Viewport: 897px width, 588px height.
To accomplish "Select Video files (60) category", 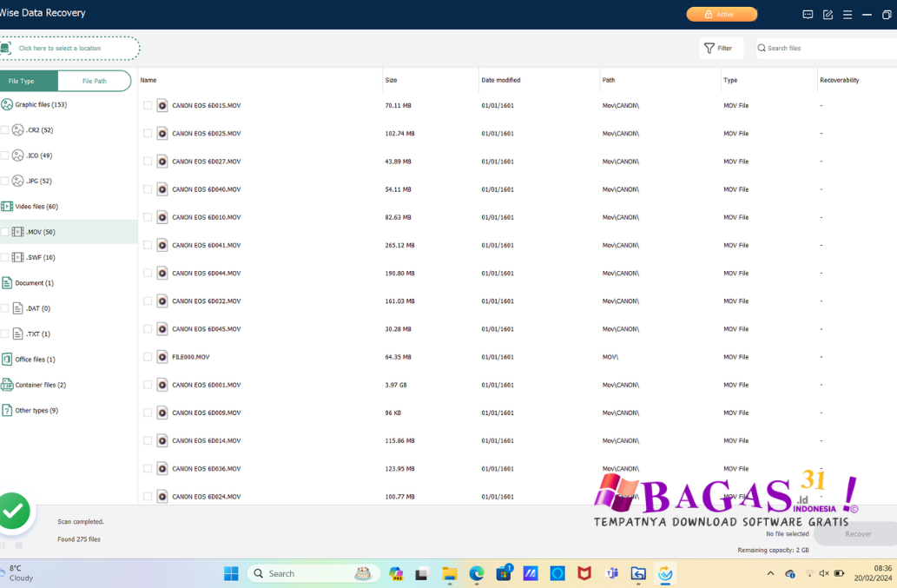I will pos(30,207).
